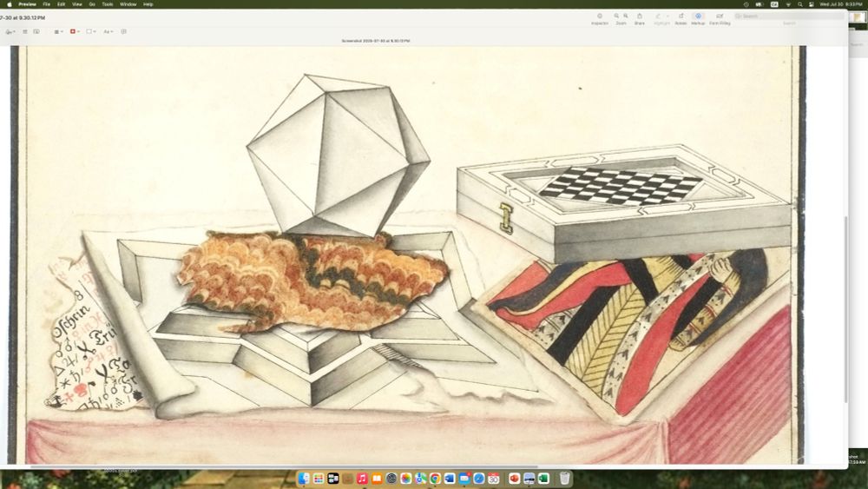Image resolution: width=868 pixels, height=489 pixels.
Task: Open the Preview app menu
Action: [28, 3]
